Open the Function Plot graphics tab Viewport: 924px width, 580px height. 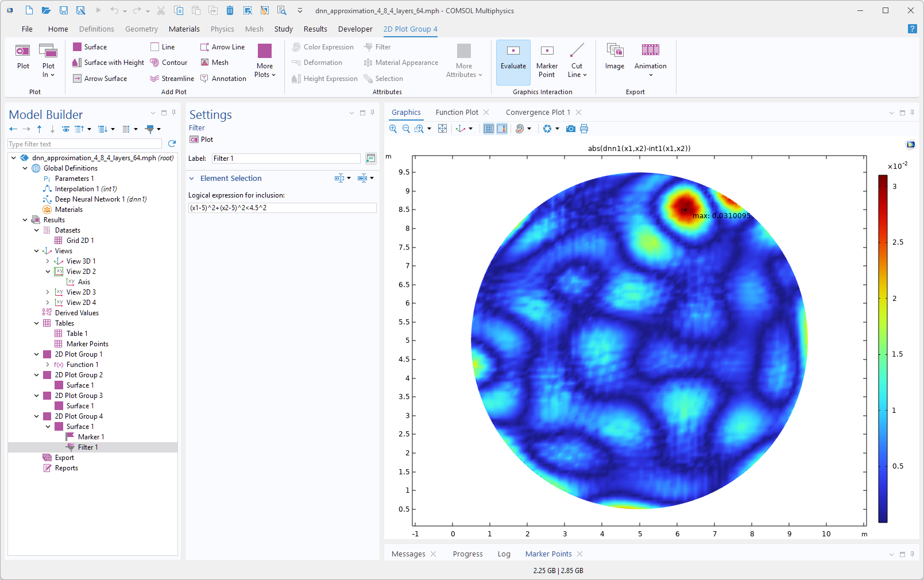tap(457, 113)
